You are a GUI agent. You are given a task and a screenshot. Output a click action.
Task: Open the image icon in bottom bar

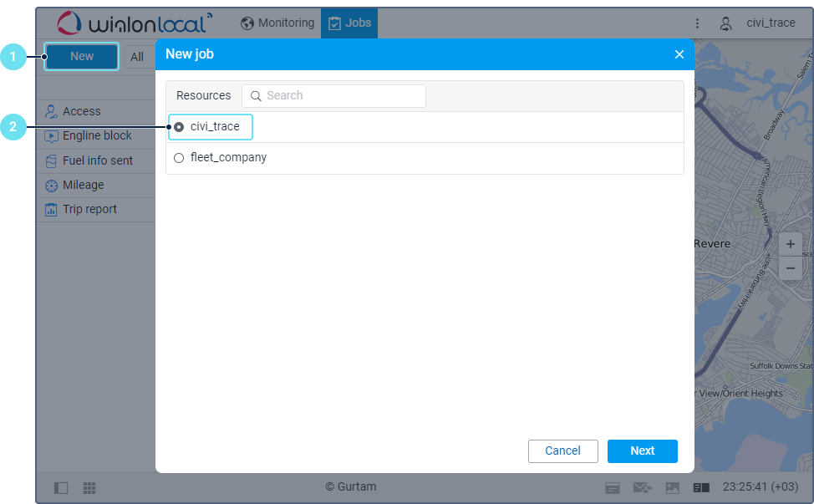point(672,487)
